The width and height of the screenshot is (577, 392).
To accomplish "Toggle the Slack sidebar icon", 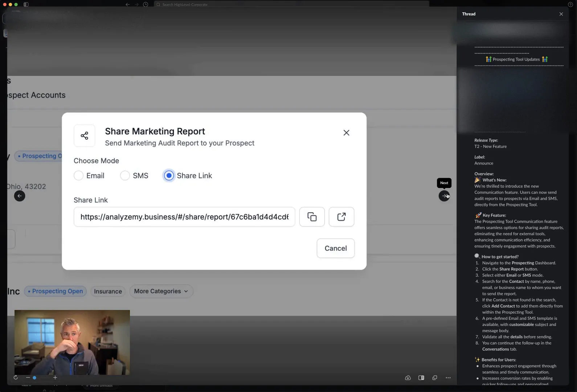I will (26, 4).
